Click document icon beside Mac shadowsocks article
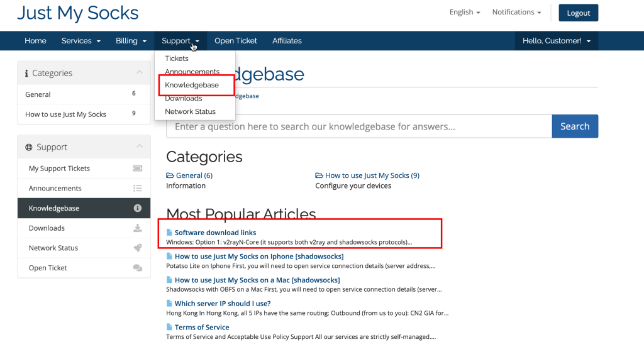This screenshot has width=644, height=354. 169,280
